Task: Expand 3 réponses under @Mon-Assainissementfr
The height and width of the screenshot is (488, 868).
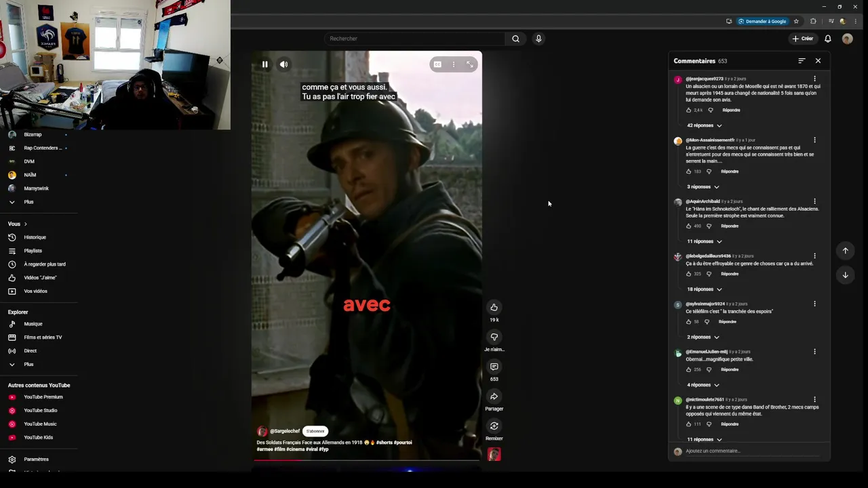Action: [x=703, y=187]
